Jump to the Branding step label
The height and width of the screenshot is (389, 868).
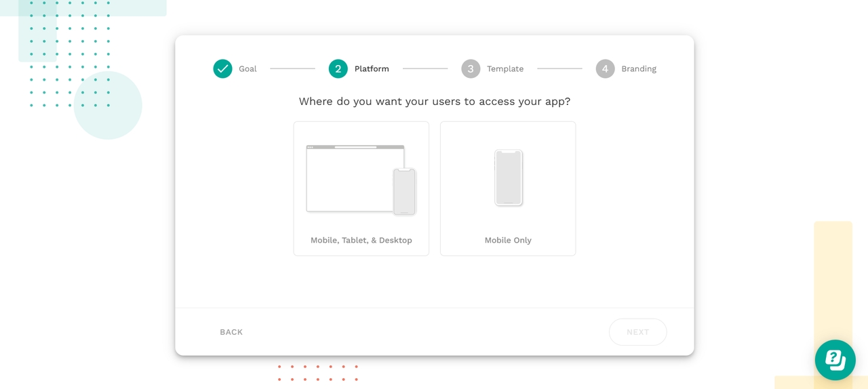coord(639,68)
